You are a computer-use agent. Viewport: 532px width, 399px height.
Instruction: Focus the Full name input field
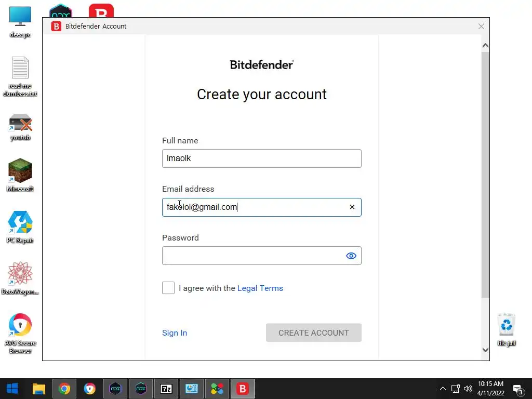point(262,158)
